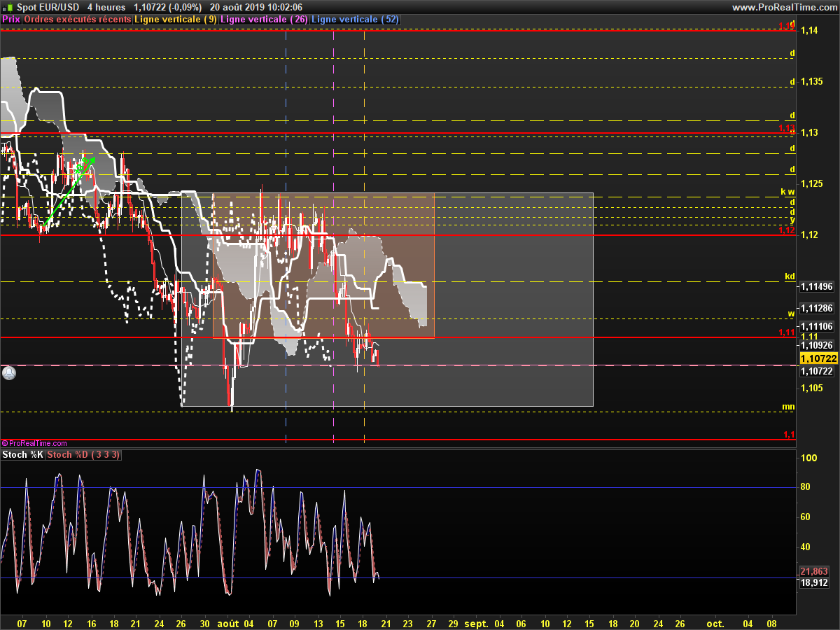Click the kd label on the dashed line
Viewport: 840px width, 630px height.
pos(790,276)
